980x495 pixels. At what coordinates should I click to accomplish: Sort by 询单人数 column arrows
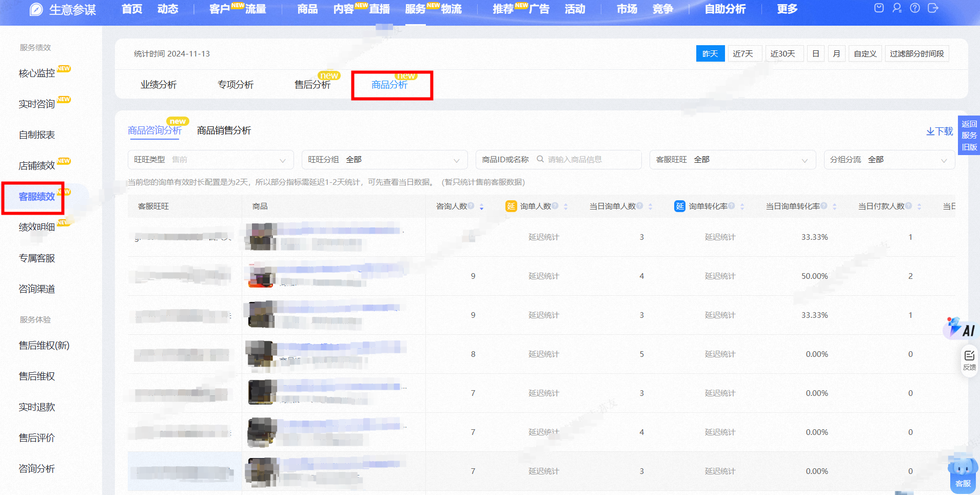click(565, 206)
